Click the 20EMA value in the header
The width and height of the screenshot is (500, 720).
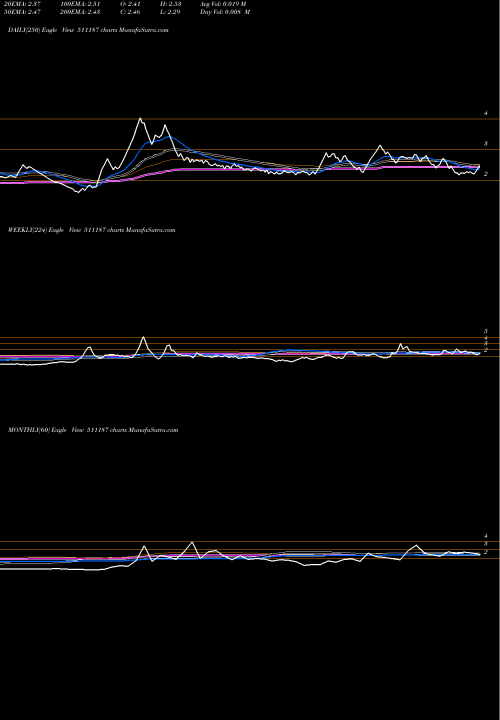pos(22,3)
